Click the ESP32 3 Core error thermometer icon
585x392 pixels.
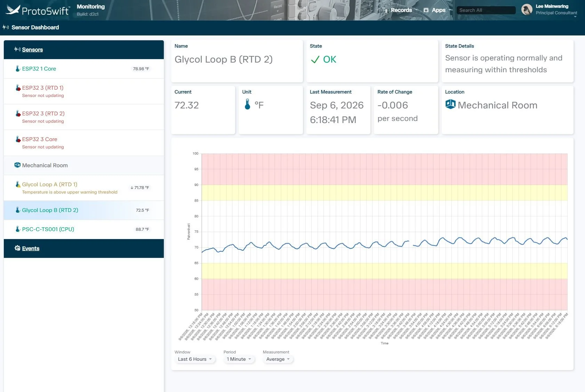(x=18, y=139)
